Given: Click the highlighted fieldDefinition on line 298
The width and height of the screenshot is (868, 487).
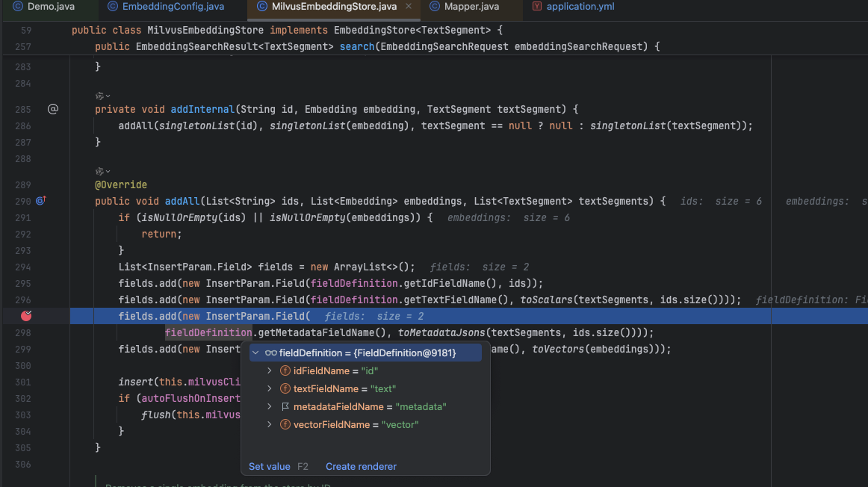Looking at the screenshot, I should point(208,332).
